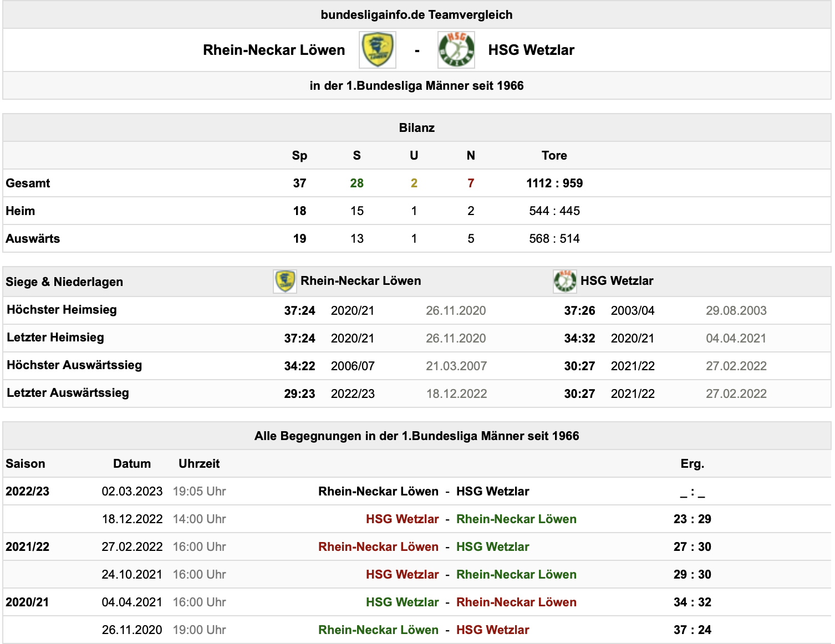Click the large HSG Wetzlar team logo
Image resolution: width=835 pixels, height=644 pixels.
click(x=456, y=50)
